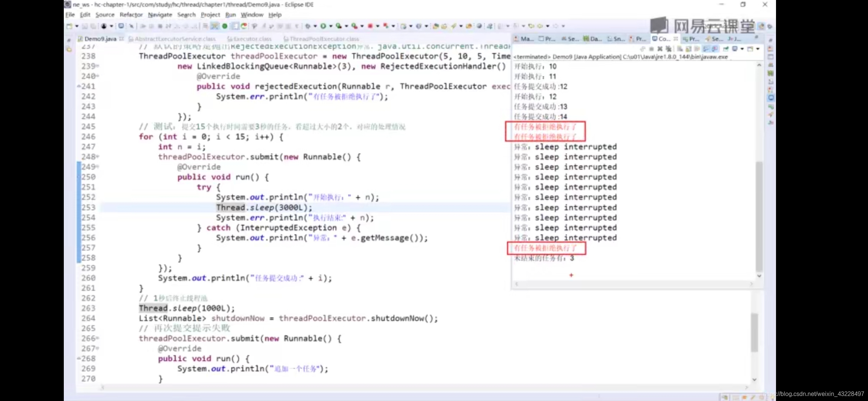This screenshot has width=868, height=401.
Task: Switch to the Java EE perspective icon
Action: point(761,26)
